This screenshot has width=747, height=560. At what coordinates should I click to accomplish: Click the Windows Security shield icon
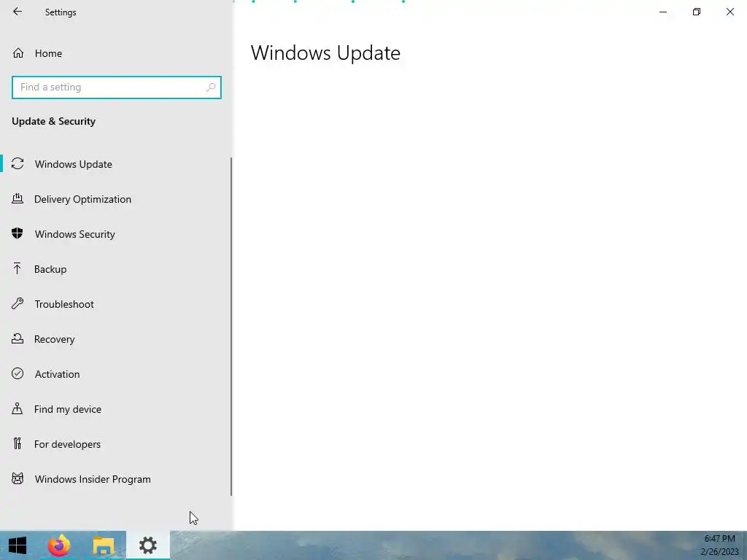[x=18, y=233]
